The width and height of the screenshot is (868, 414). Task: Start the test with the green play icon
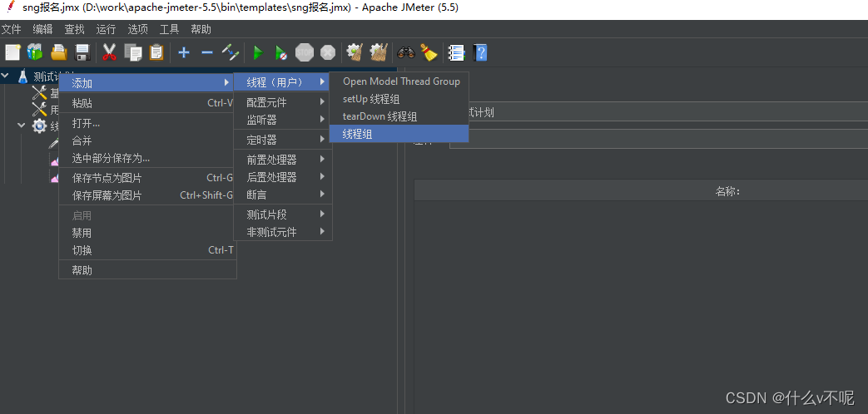257,52
